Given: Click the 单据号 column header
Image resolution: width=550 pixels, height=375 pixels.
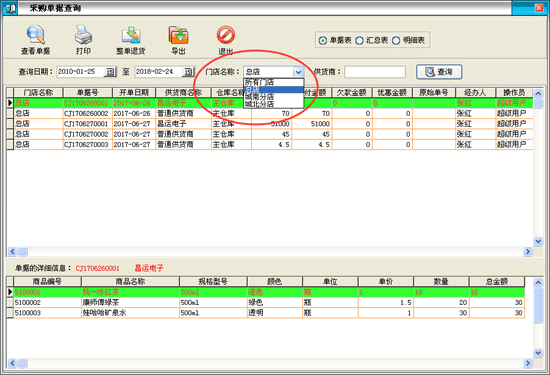Looking at the screenshot, I should [87, 93].
